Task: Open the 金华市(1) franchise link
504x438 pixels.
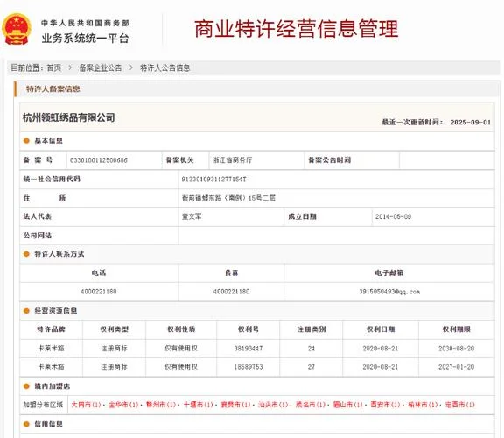Action: 123,405
